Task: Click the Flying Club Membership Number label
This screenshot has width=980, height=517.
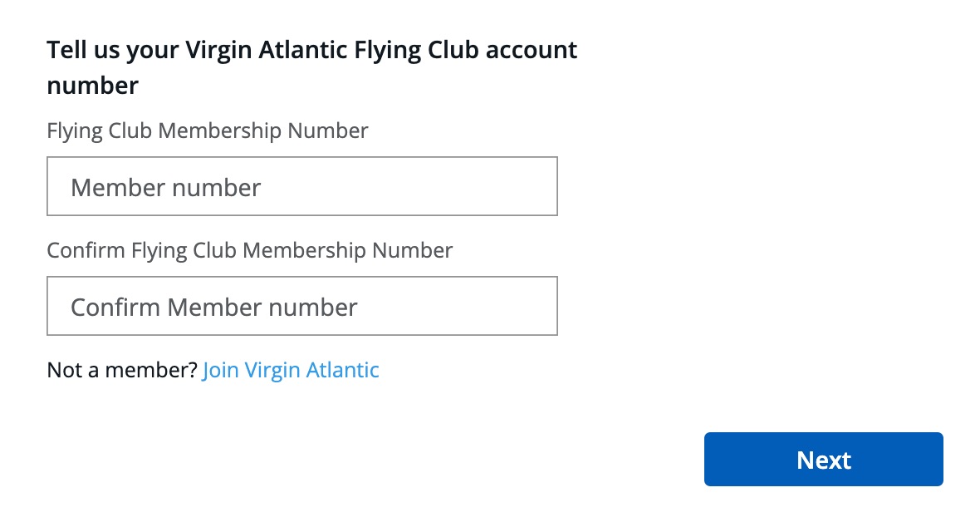Action: click(207, 130)
